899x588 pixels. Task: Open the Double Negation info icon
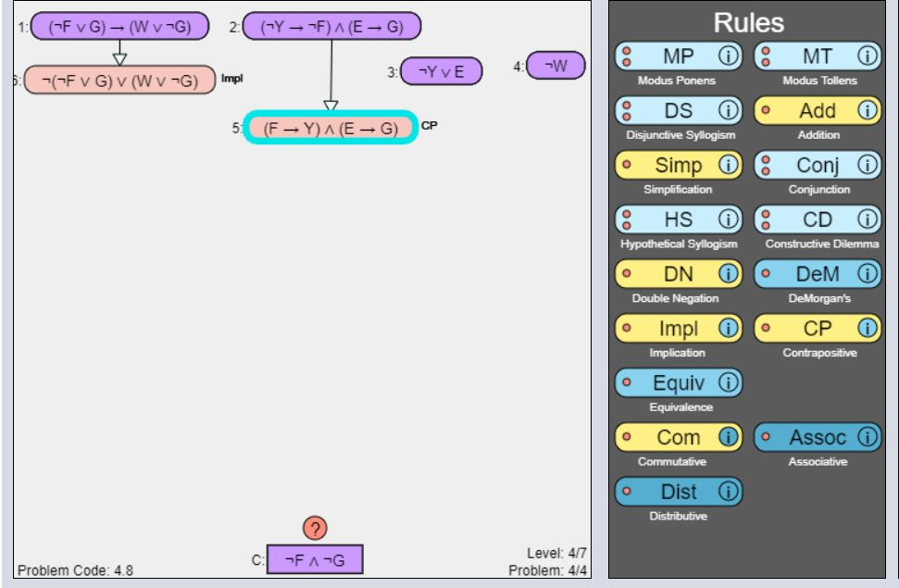[x=727, y=274]
